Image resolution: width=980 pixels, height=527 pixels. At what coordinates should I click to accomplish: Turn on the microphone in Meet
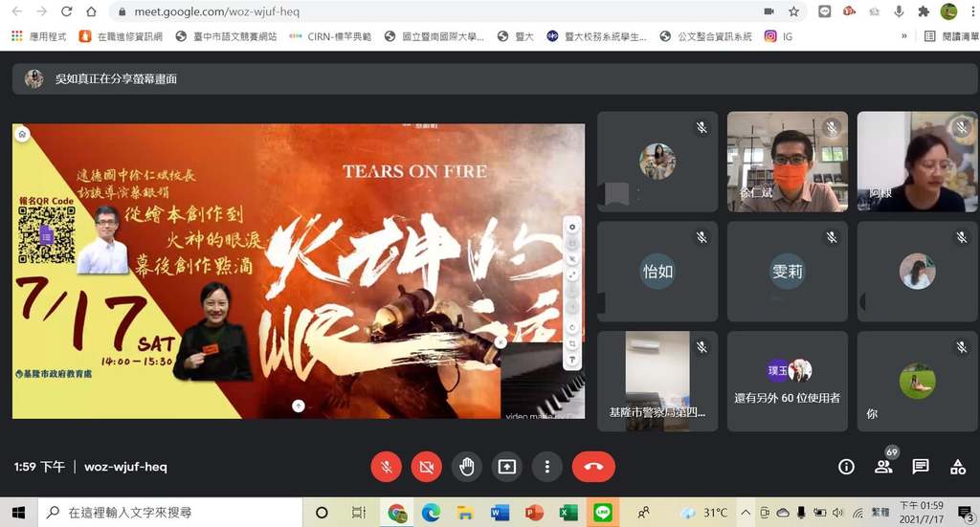point(387,467)
